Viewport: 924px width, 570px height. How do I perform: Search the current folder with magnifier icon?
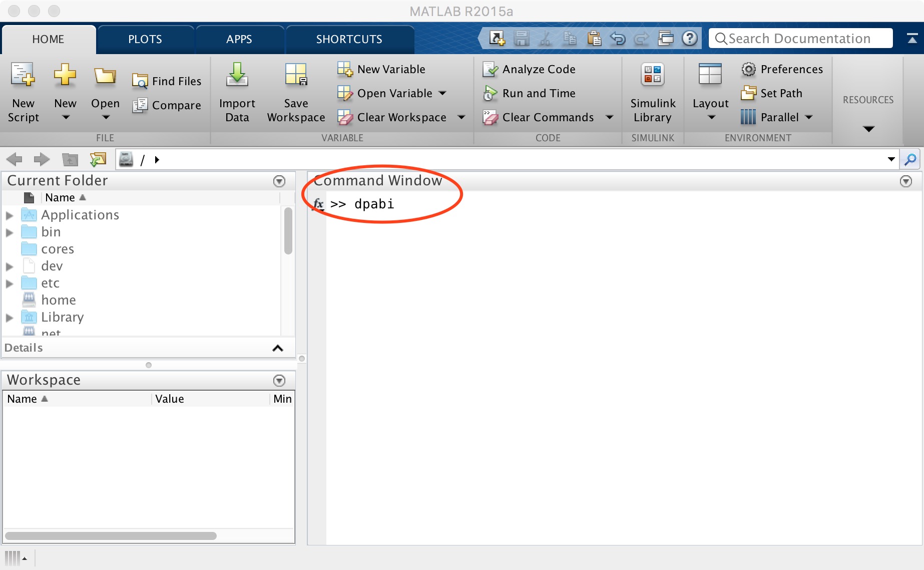pyautogui.click(x=910, y=160)
